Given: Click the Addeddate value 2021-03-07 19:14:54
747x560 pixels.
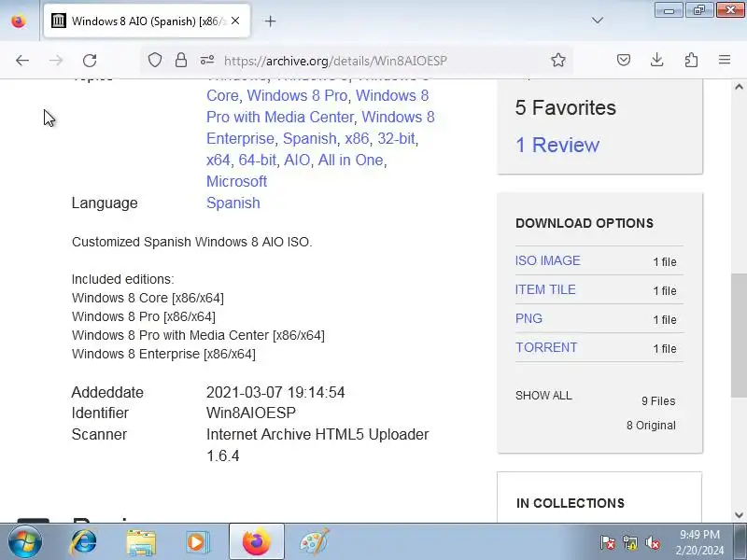Looking at the screenshot, I should click(275, 392).
